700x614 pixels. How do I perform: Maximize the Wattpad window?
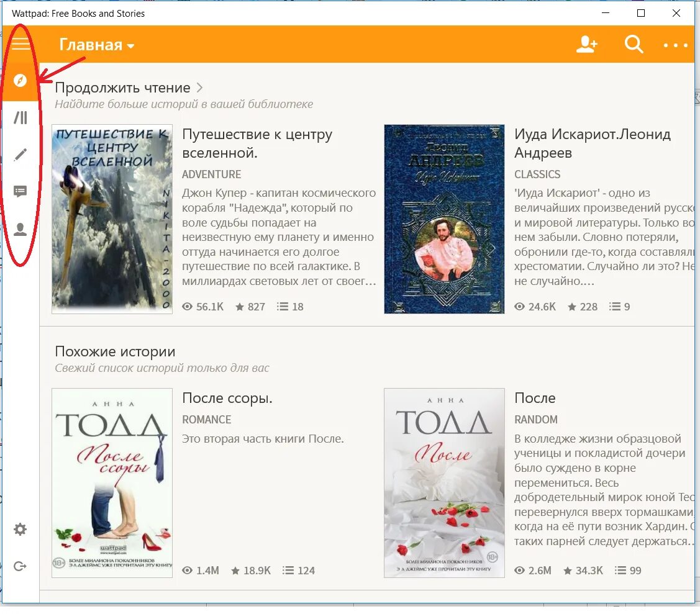[x=640, y=13]
